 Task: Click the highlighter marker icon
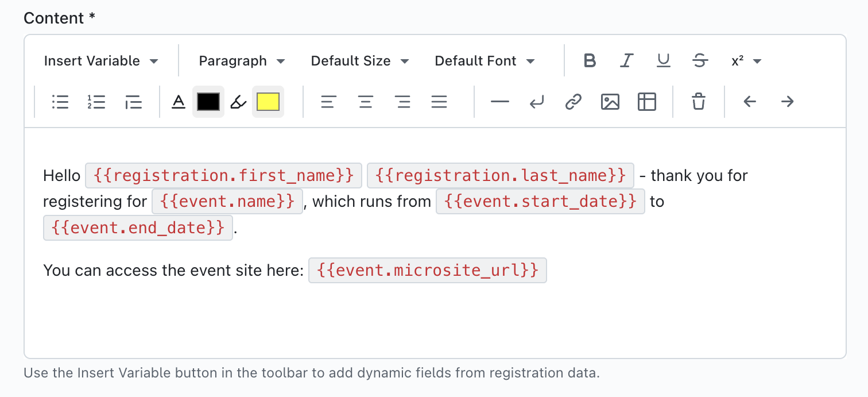coord(238,102)
